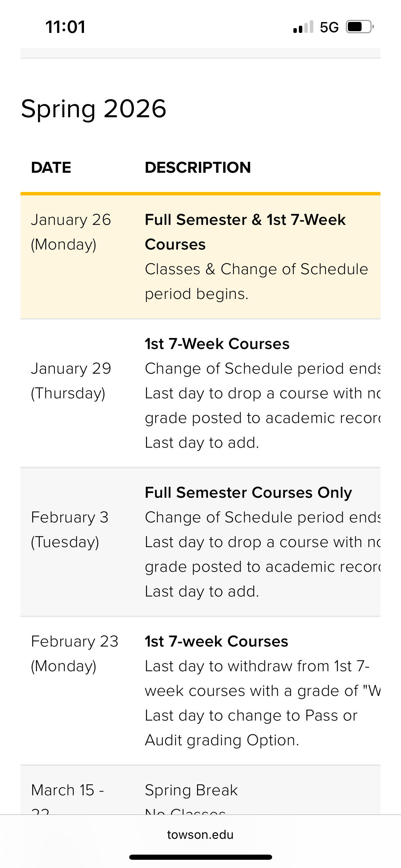Tap the 1st 7-Week Courses title for January 29

point(217,344)
